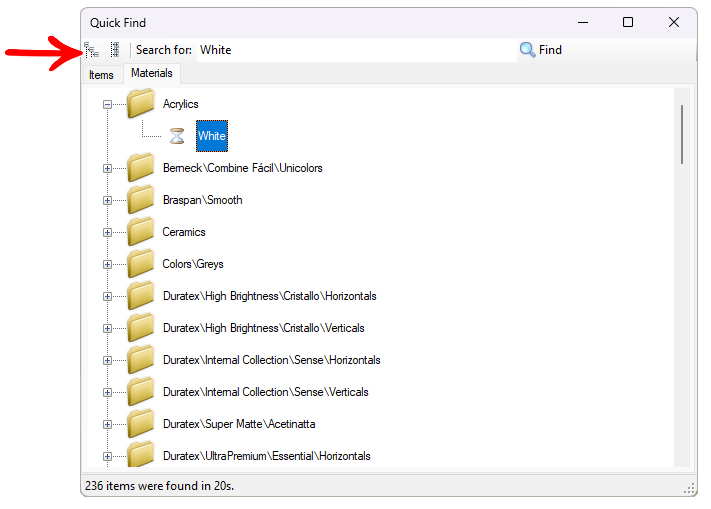Select Duratex\High Brightness\Cristallo\Horizontals label
Image resolution: width=711 pixels, height=509 pixels.
point(269,296)
